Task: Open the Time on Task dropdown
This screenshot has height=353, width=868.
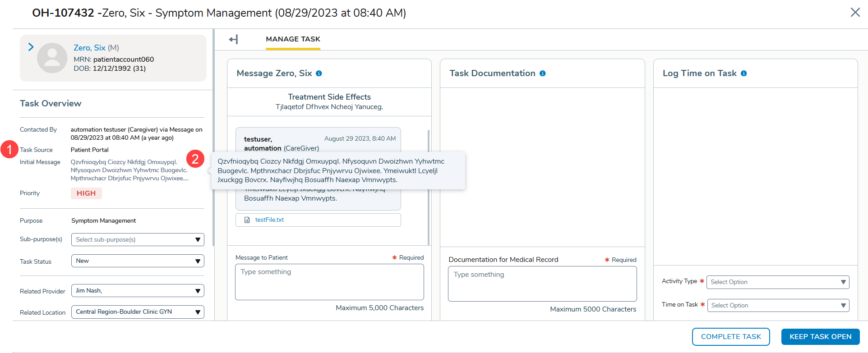Action: [778, 306]
